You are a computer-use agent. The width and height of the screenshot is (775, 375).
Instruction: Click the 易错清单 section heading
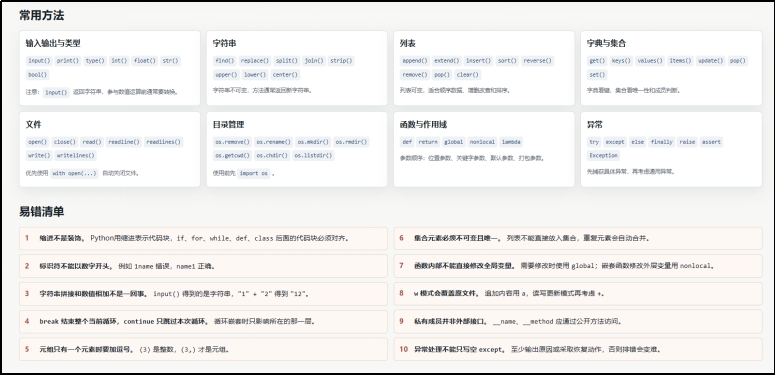click(42, 211)
